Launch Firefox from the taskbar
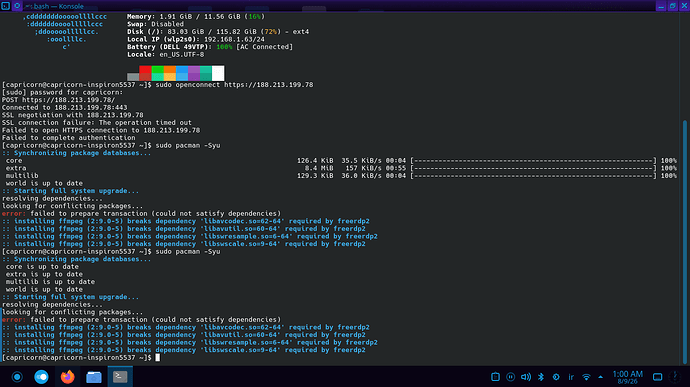690x387 pixels. click(x=67, y=377)
